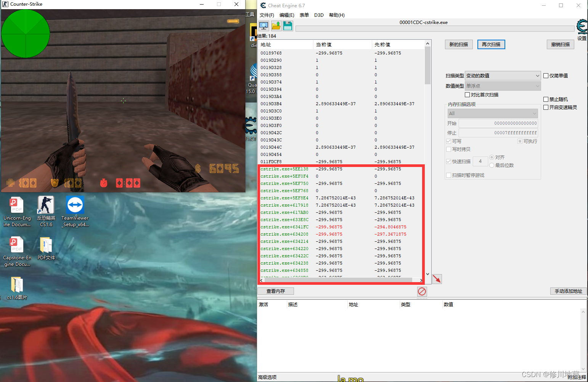Open the process list computer icon
The height and width of the screenshot is (382, 588).
[x=264, y=26]
